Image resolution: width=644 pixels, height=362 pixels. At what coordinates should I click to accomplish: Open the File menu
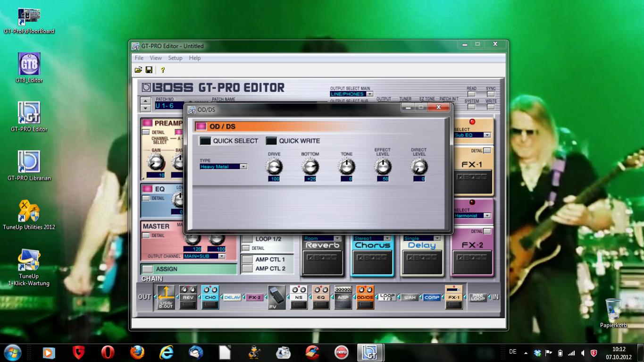[x=139, y=58]
